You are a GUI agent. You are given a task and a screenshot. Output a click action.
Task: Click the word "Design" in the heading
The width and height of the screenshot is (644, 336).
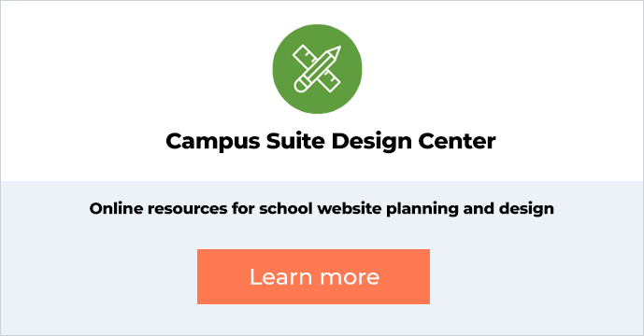pyautogui.click(x=372, y=143)
